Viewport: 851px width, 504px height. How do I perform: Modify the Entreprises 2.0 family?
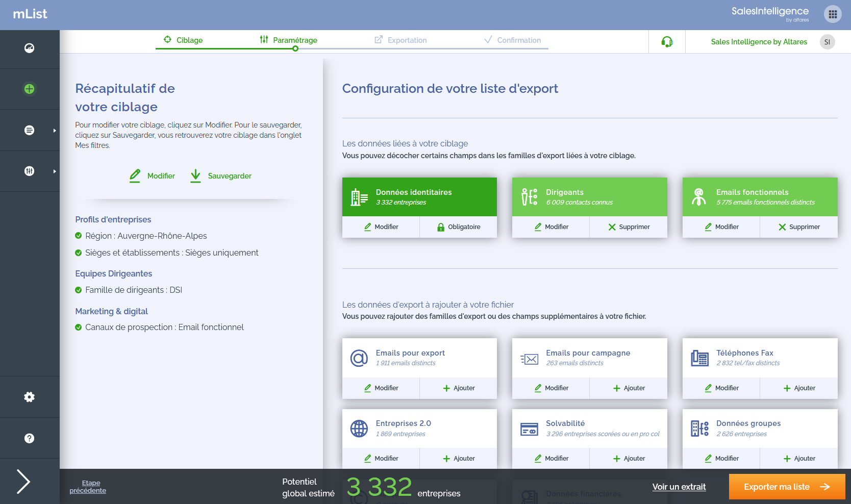(x=381, y=459)
